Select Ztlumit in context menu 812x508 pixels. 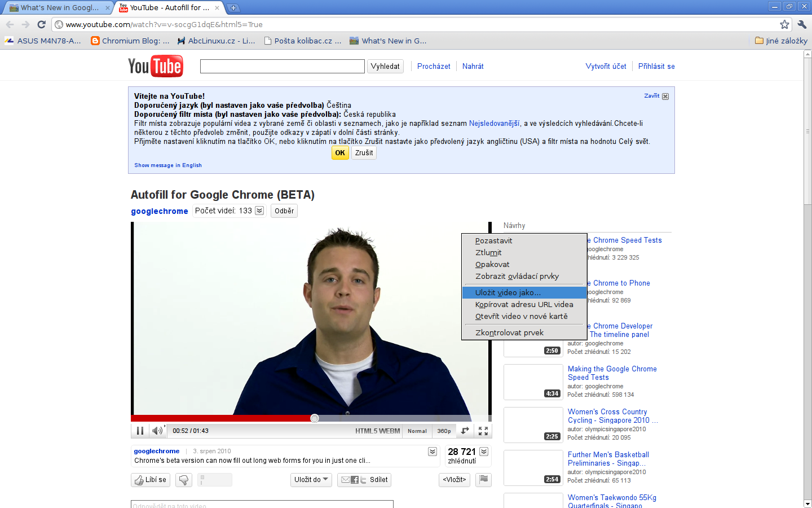click(x=524, y=252)
